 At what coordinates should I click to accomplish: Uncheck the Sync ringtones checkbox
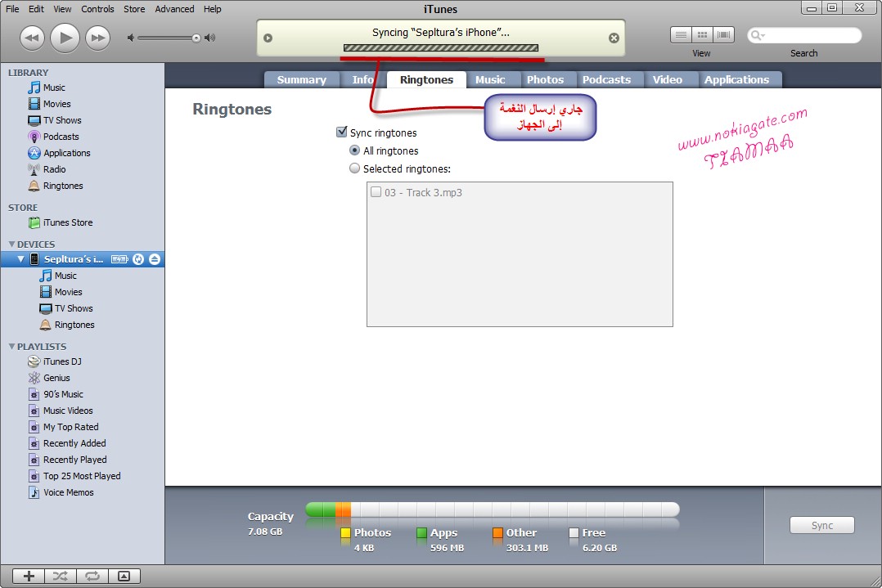click(x=342, y=132)
